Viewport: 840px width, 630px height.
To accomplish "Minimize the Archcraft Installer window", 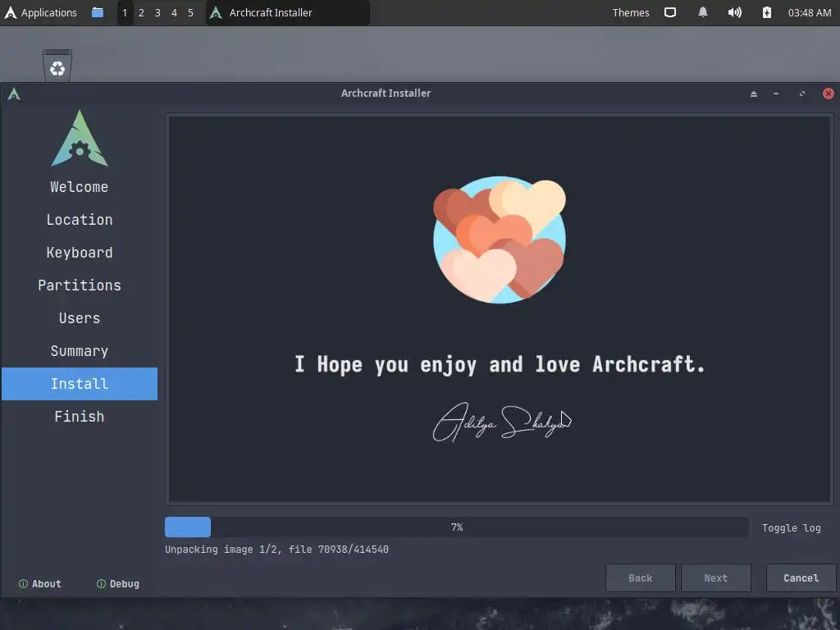I will point(776,94).
